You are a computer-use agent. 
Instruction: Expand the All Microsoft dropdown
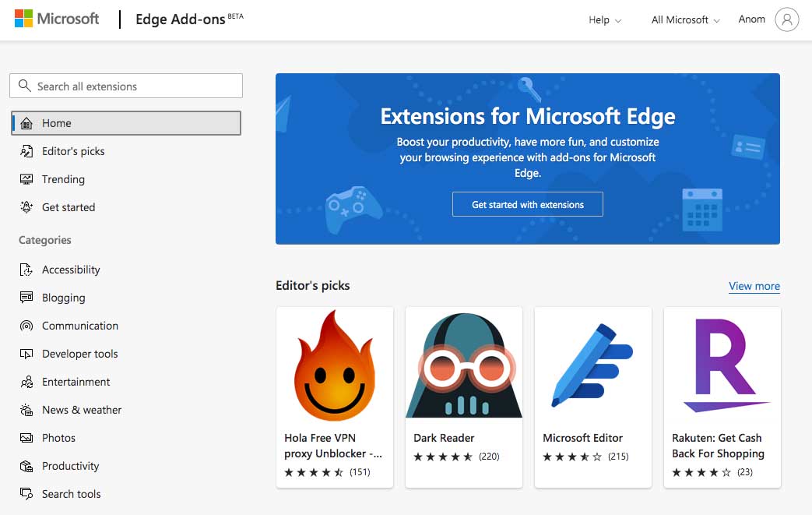point(686,19)
